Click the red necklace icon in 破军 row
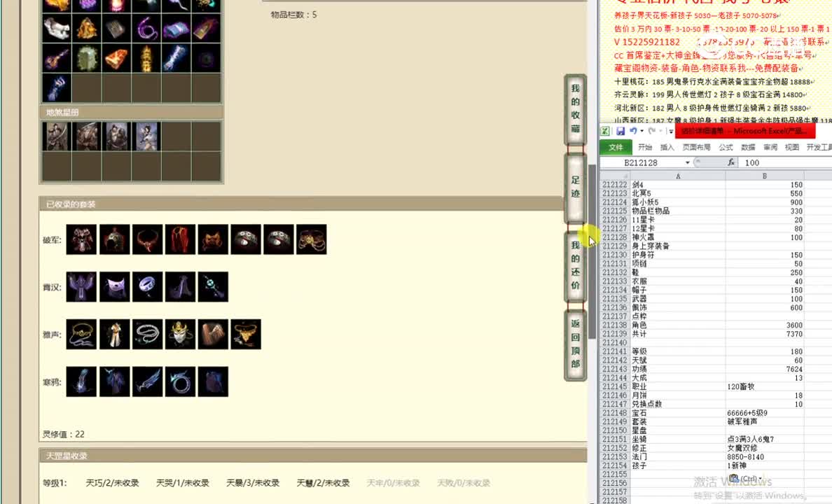Image resolution: width=832 pixels, height=504 pixels. 147,239
